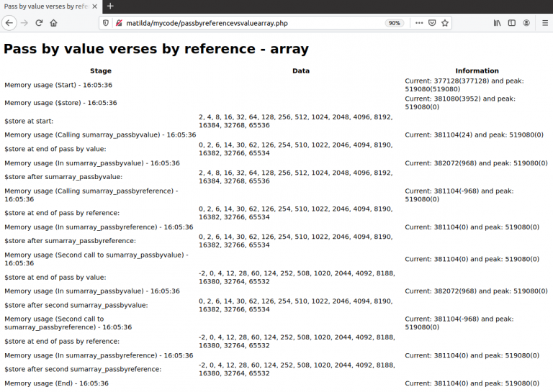Click 'Memory usage (End) - 16:05:36' cell
The image size is (553, 392).
click(x=56, y=383)
